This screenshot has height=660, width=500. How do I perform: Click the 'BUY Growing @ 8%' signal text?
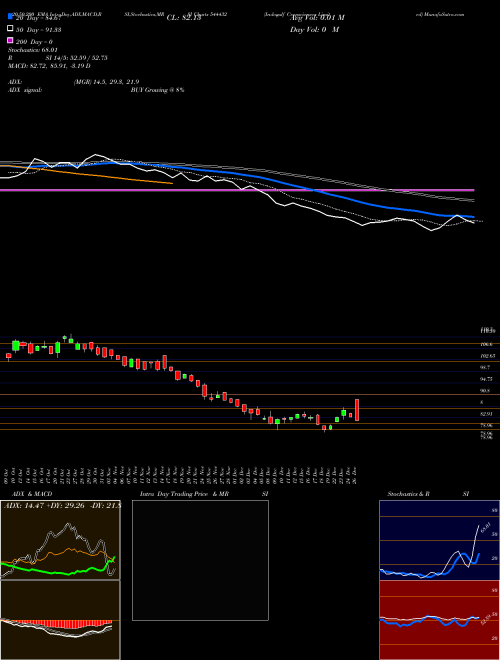pyautogui.click(x=157, y=90)
